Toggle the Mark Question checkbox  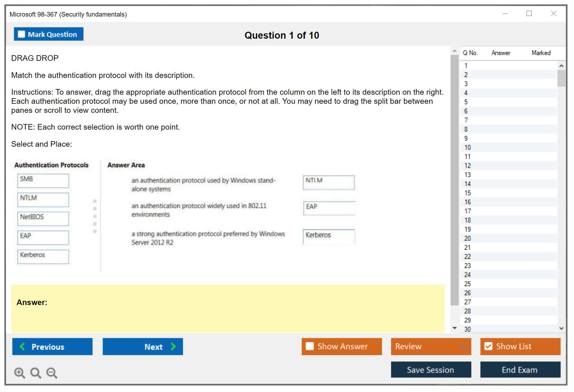[x=21, y=34]
